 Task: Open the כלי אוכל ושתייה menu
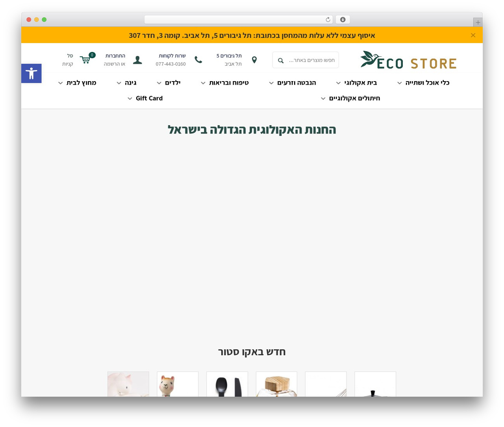427,83
